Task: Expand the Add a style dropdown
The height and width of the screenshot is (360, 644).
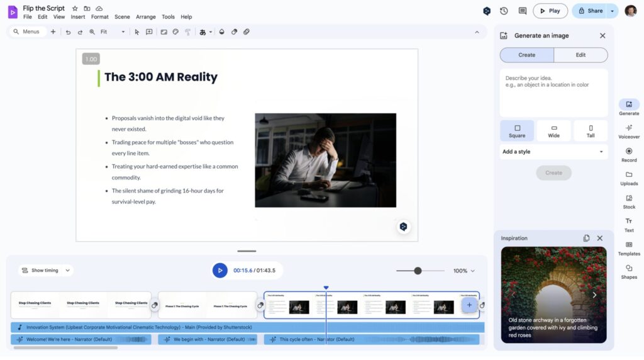Action: point(553,152)
